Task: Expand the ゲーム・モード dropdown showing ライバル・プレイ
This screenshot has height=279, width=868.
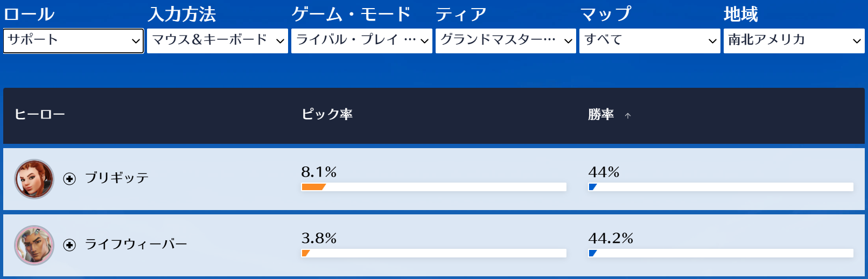Action: (x=362, y=41)
